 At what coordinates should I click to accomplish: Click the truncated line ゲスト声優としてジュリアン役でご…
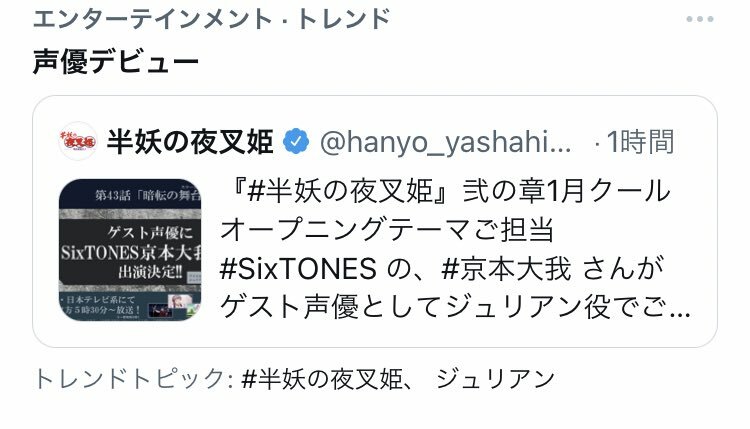(x=455, y=307)
